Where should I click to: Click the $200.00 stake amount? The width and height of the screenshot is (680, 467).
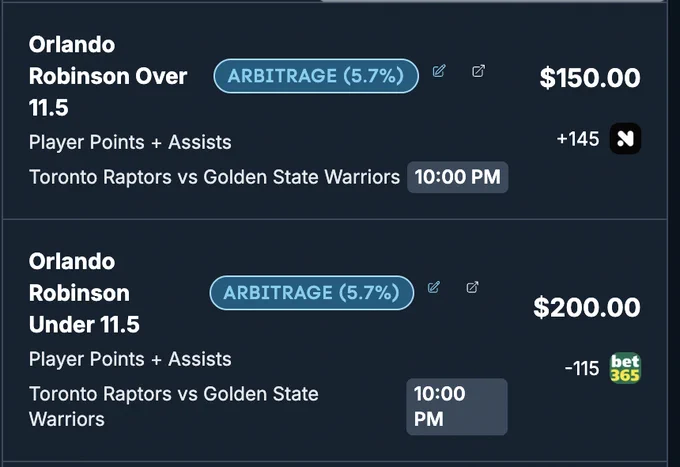point(587,307)
